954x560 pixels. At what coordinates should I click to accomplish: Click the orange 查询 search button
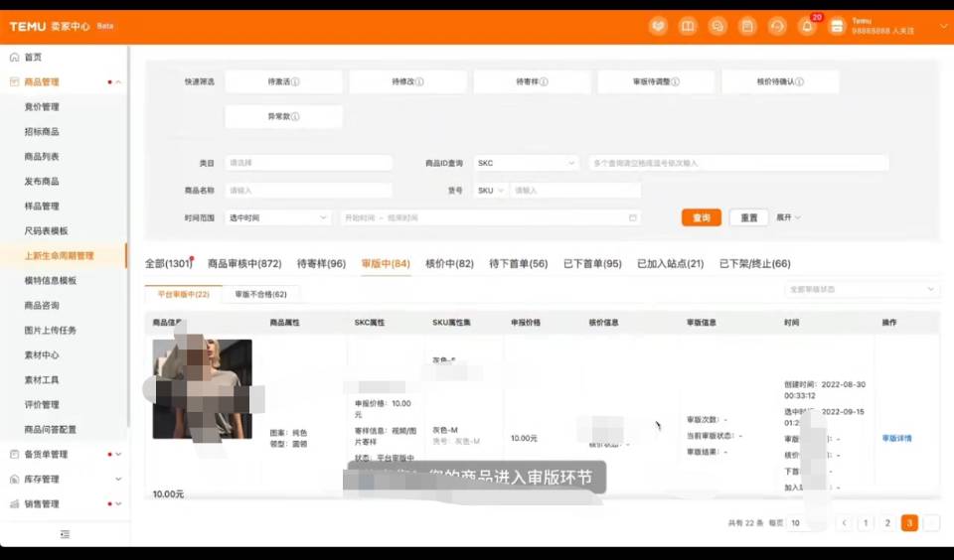pos(702,217)
